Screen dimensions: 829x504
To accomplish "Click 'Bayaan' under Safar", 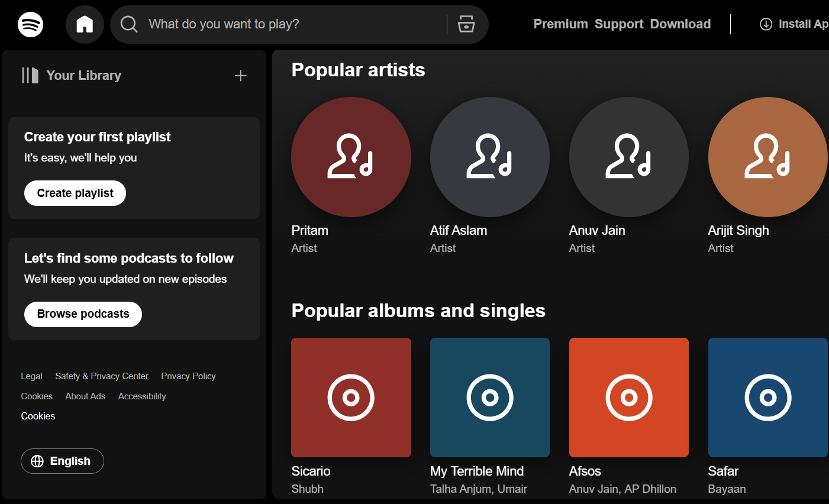I will pyautogui.click(x=727, y=489).
